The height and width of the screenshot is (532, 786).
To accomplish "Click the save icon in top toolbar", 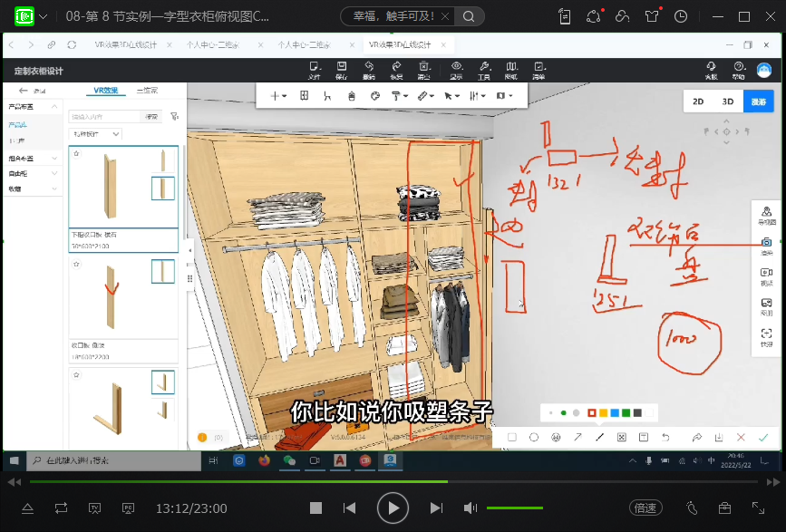I will 342,70.
